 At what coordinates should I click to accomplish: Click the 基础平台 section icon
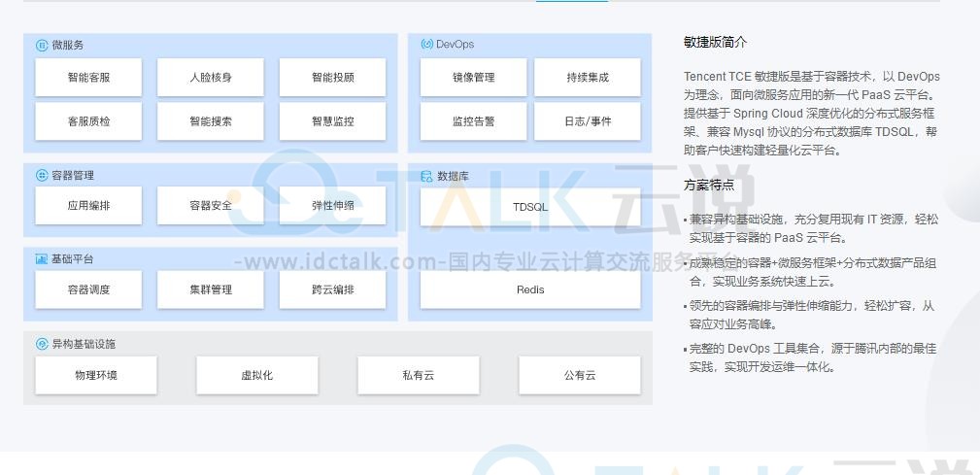coord(42,258)
